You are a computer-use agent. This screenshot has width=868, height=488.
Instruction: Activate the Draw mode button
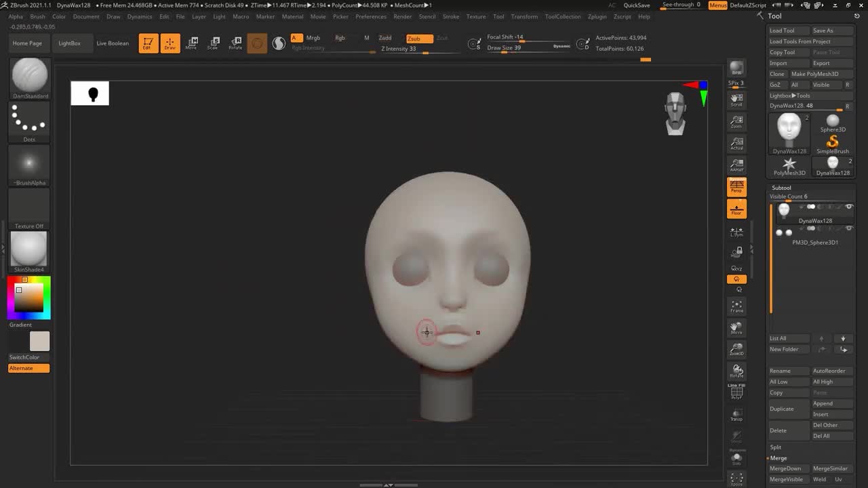pyautogui.click(x=170, y=43)
